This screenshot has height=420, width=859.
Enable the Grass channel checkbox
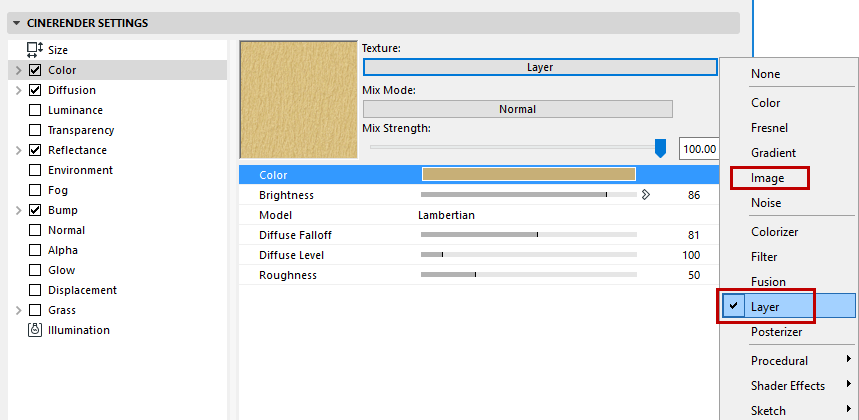pyautogui.click(x=35, y=310)
